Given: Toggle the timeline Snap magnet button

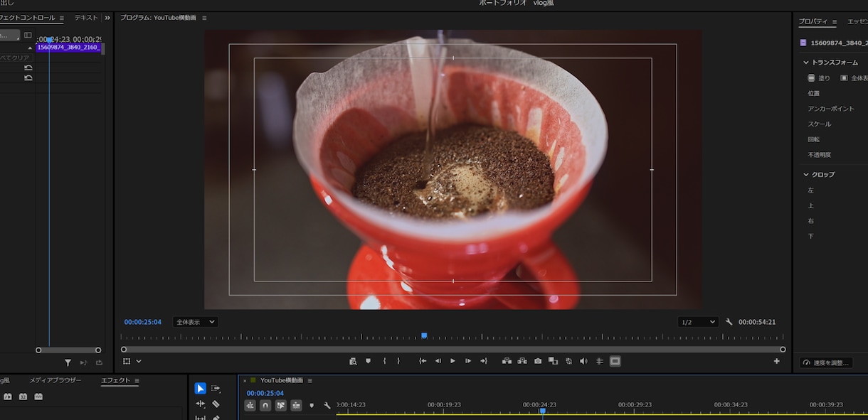Looking at the screenshot, I should 265,405.
